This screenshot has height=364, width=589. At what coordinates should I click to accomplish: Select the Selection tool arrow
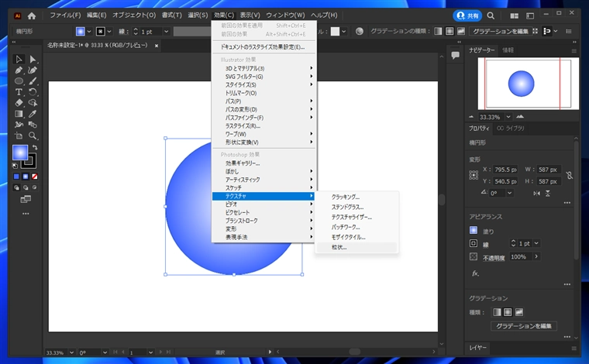pos(19,60)
